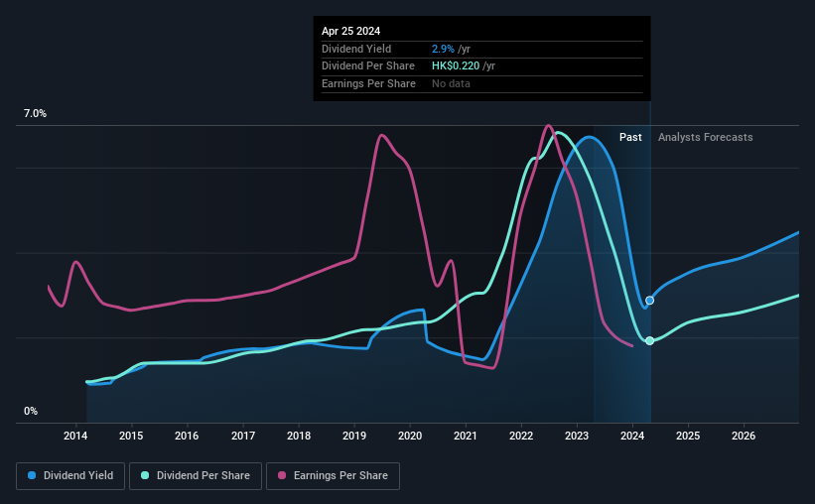The width and height of the screenshot is (815, 504).
Task: Click the blue dividend yield data point marker
Action: 649,301
